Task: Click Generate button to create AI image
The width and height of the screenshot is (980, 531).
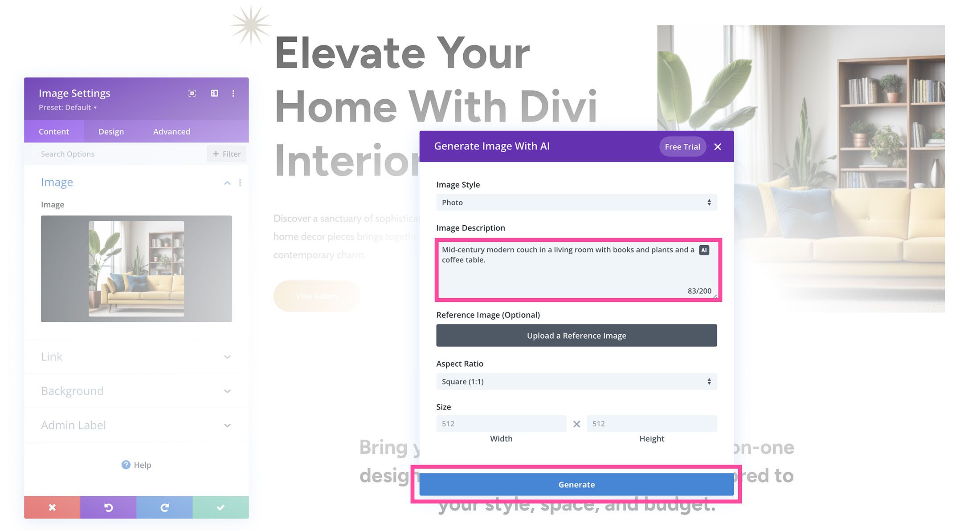Action: point(577,484)
